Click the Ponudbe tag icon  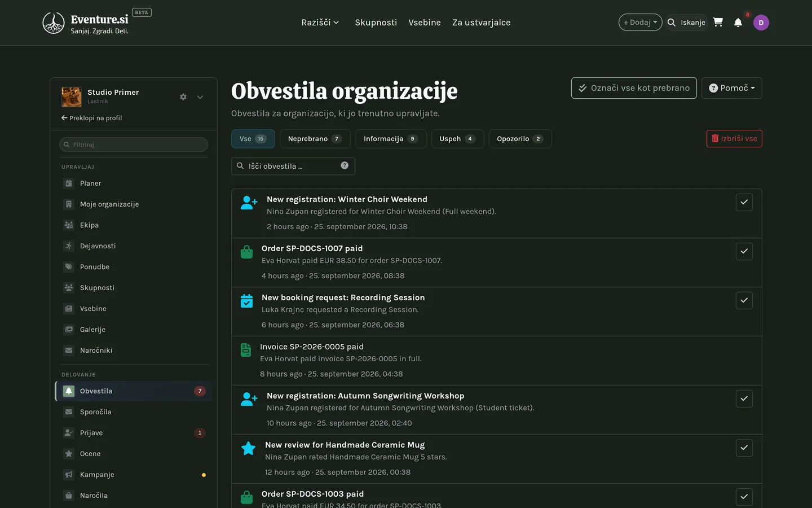click(69, 267)
